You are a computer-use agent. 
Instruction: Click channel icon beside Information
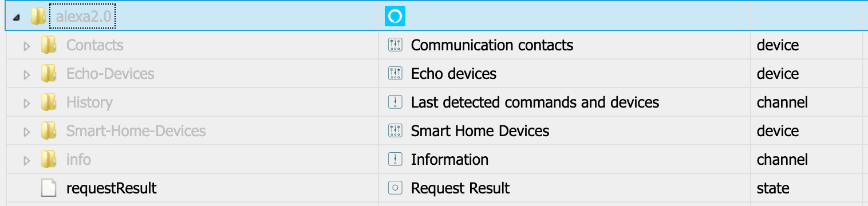395,160
